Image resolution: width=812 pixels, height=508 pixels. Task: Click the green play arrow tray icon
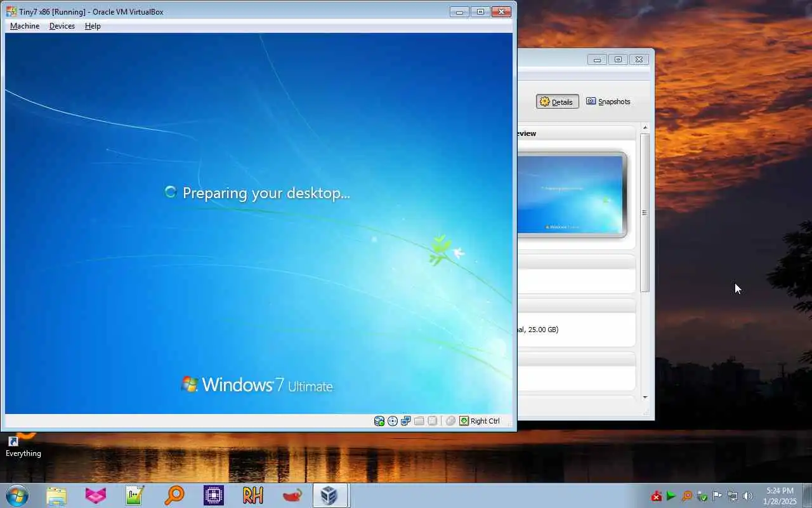click(x=671, y=496)
